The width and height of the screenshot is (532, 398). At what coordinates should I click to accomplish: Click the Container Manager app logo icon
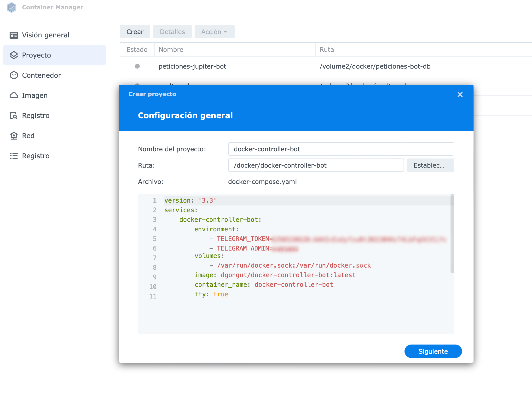click(x=11, y=7)
